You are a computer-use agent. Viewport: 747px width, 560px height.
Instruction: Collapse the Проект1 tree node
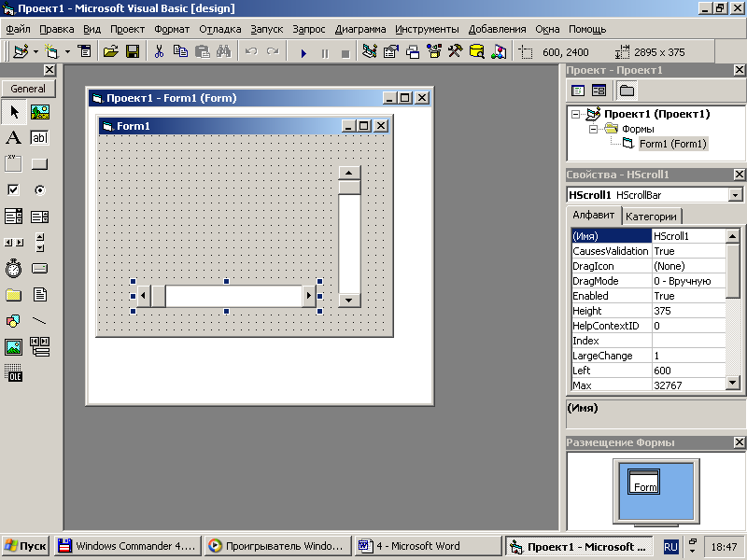click(575, 114)
